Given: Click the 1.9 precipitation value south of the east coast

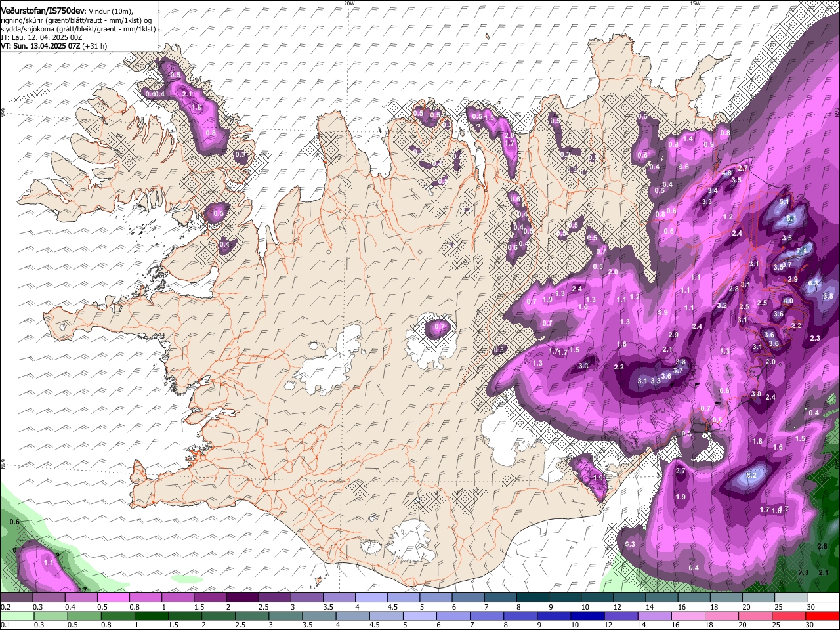Looking at the screenshot, I should 681,497.
